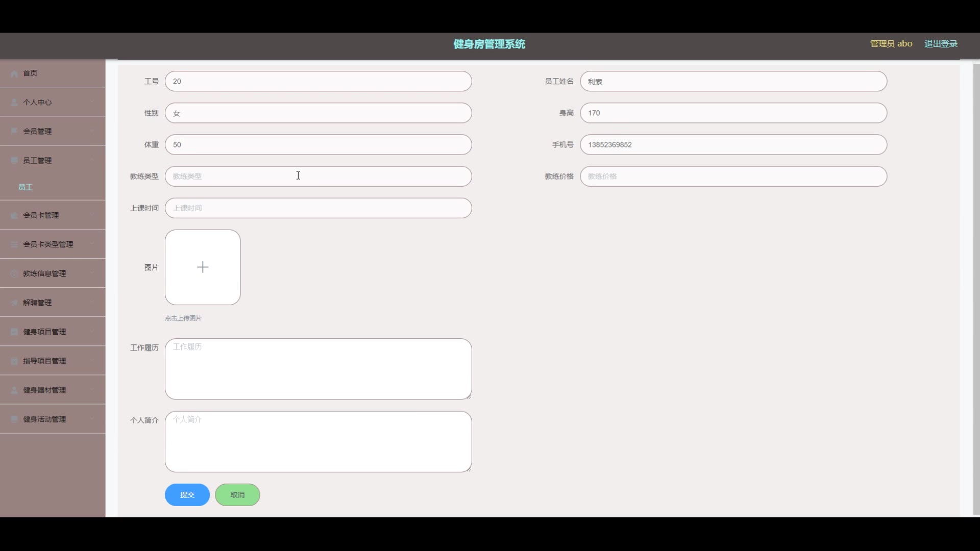Click the list icon beside 会员卡类型管理
The image size is (980, 551).
click(14, 244)
